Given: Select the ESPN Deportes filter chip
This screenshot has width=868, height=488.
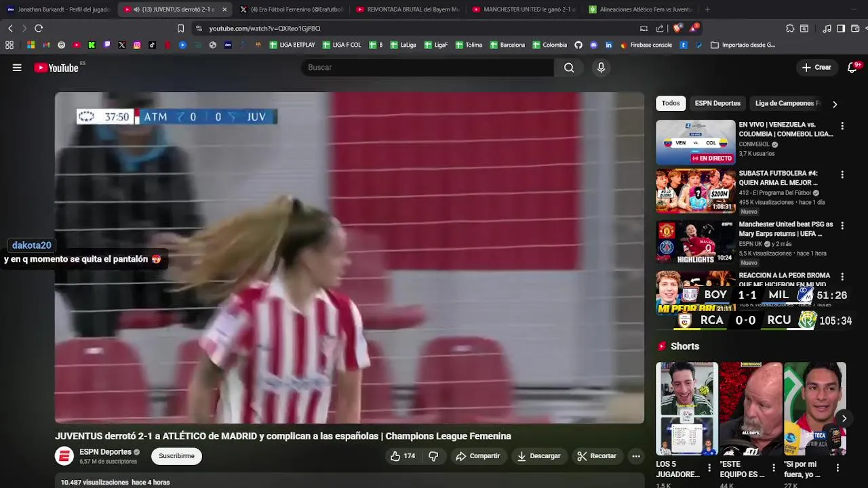Looking at the screenshot, I should pos(717,104).
